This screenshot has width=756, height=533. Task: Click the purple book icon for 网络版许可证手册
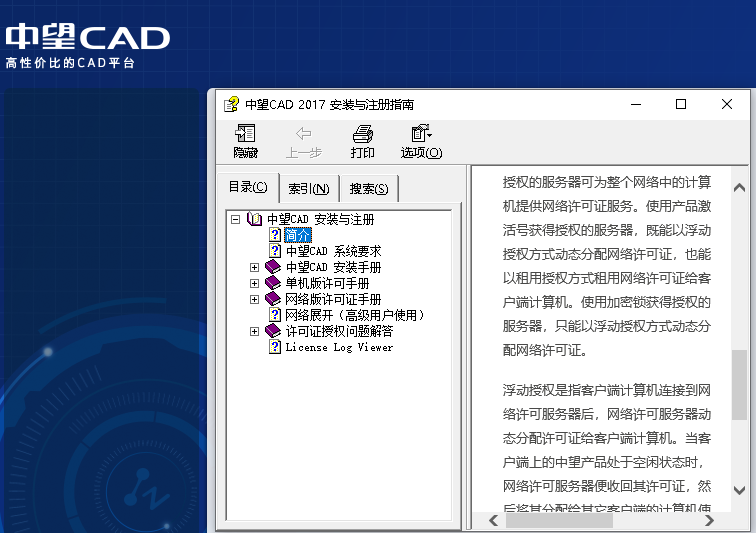pos(273,299)
